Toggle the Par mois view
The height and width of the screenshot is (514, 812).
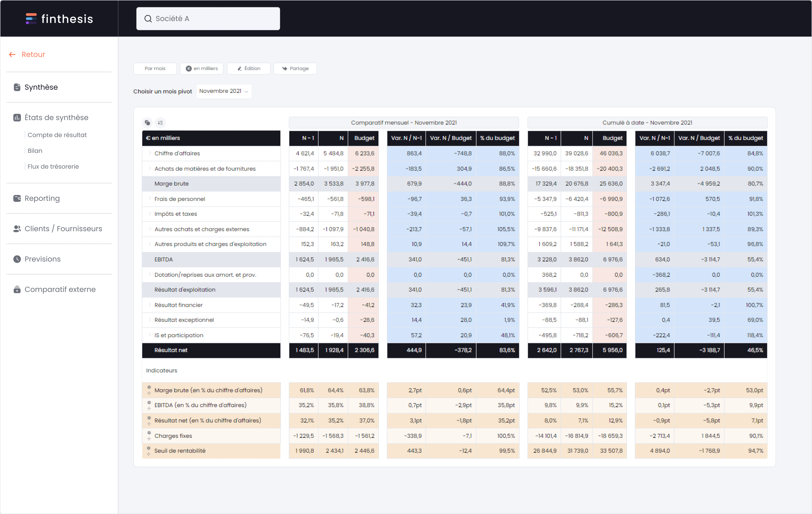click(x=154, y=68)
